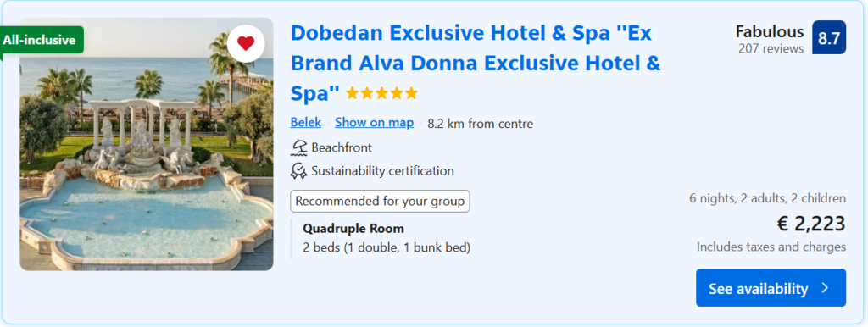Click the Beachfront umbrella icon
Image resolution: width=868 pixels, height=327 pixels.
click(299, 147)
